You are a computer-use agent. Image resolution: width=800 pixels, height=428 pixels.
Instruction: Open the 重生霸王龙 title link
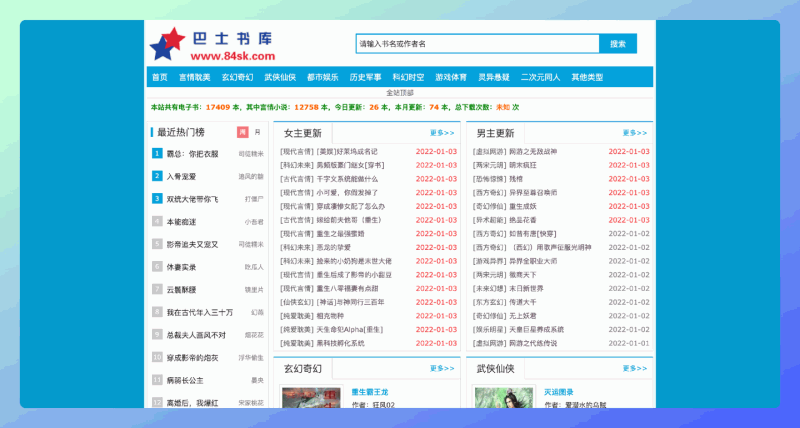(x=370, y=392)
